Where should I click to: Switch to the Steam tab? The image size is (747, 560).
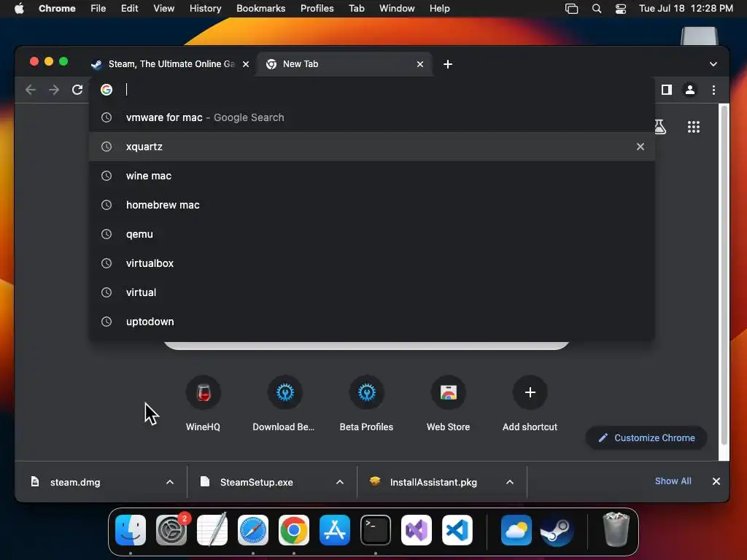coord(171,64)
